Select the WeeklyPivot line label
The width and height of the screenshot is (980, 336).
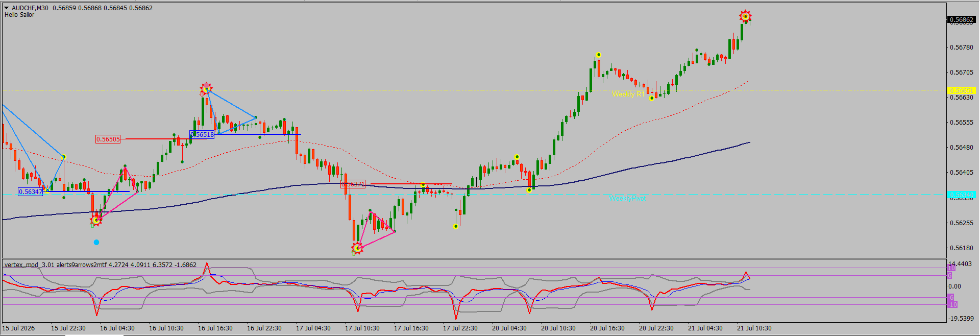(x=627, y=198)
